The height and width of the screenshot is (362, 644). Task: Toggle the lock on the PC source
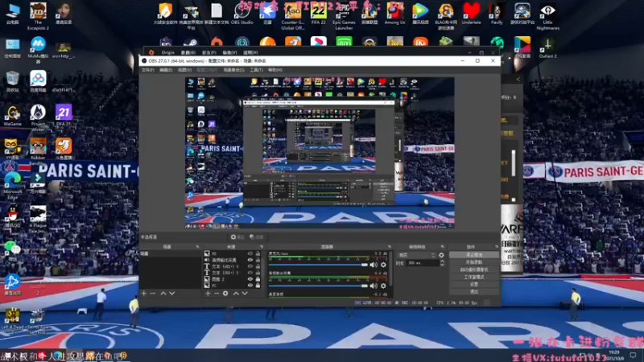[258, 286]
